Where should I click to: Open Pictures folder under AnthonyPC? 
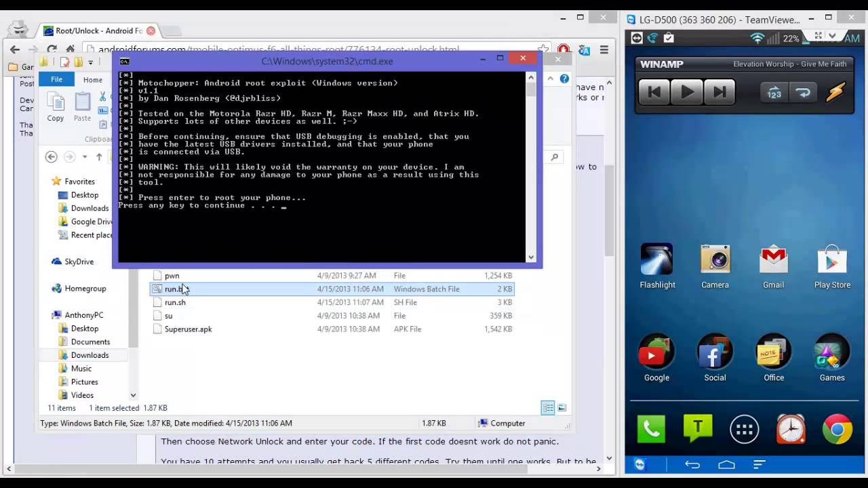click(84, 382)
